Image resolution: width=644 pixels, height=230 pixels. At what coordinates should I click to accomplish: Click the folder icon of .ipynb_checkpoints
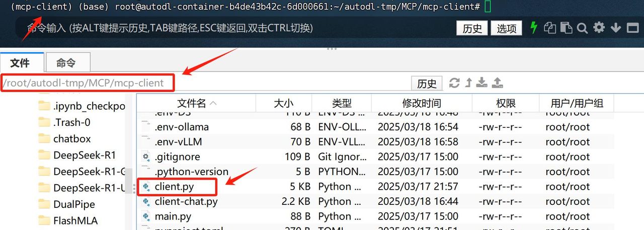click(x=44, y=106)
